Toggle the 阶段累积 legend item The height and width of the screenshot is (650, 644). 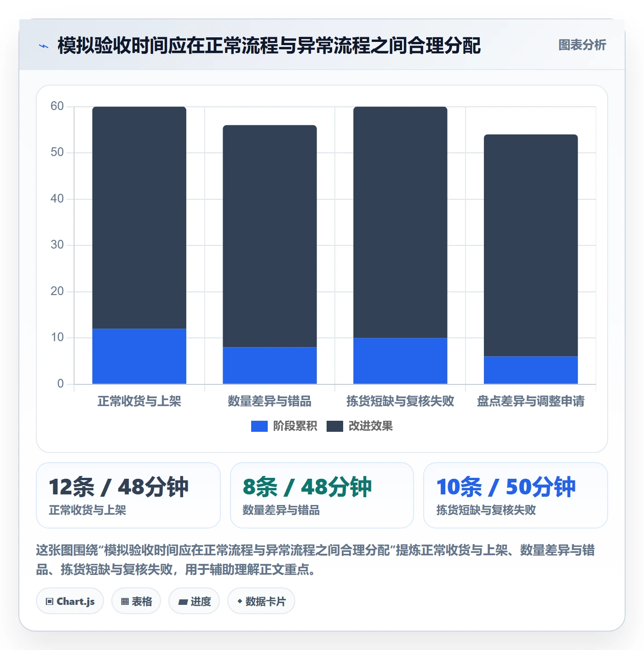284,426
